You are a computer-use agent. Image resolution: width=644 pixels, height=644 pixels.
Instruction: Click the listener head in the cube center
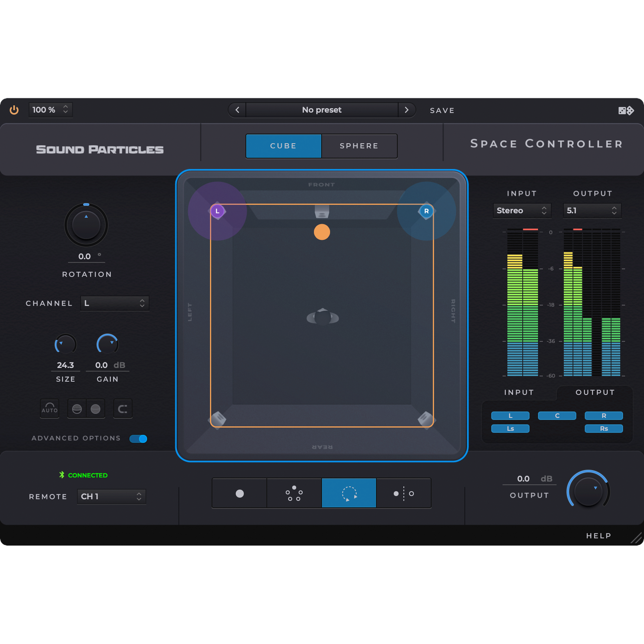coord(323,317)
